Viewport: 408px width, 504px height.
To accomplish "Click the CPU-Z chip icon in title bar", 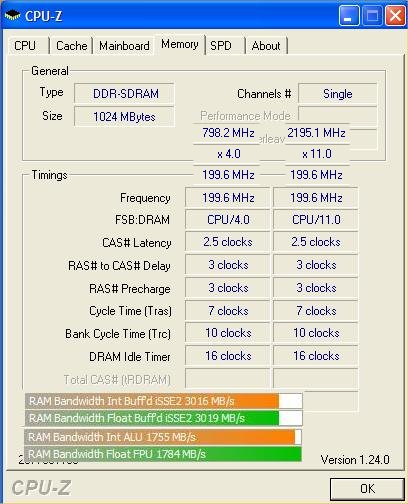I will pos(12,15).
